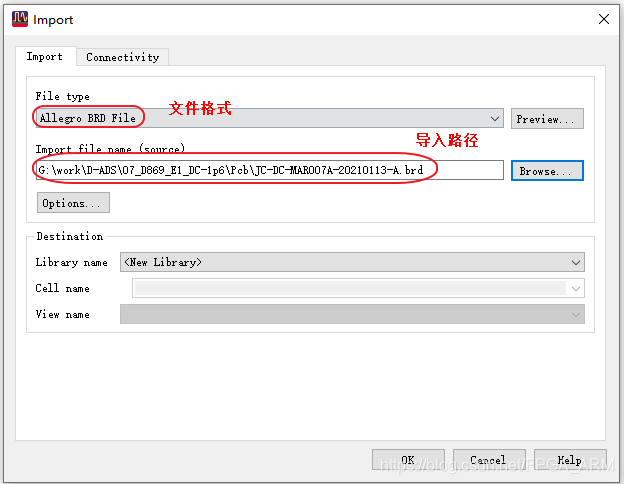Expand the View name dropdown
Screen dimensions: 624x484
pos(352,314)
